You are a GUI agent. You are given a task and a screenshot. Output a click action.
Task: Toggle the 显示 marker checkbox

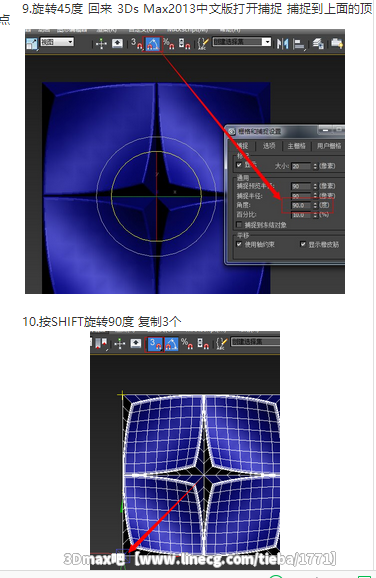tap(239, 165)
